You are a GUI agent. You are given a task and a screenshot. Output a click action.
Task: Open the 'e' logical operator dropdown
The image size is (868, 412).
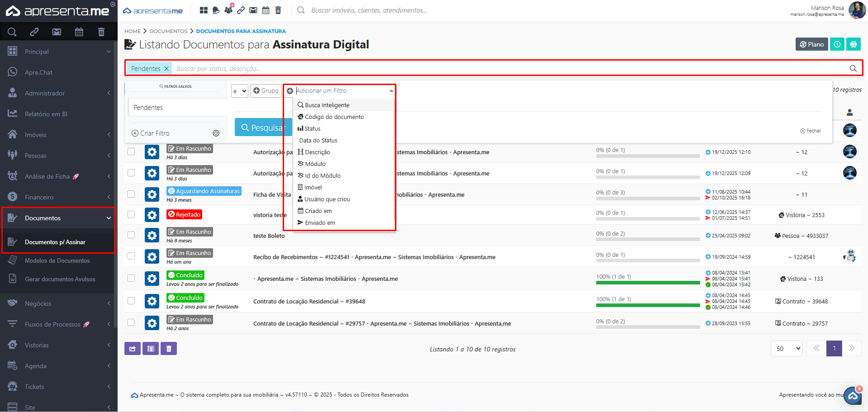tap(239, 91)
